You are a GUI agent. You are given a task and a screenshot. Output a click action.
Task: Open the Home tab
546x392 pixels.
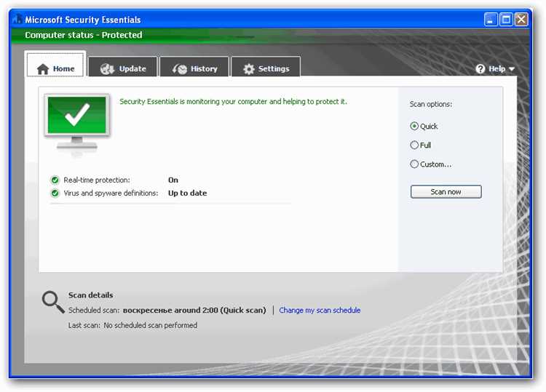[55, 65]
